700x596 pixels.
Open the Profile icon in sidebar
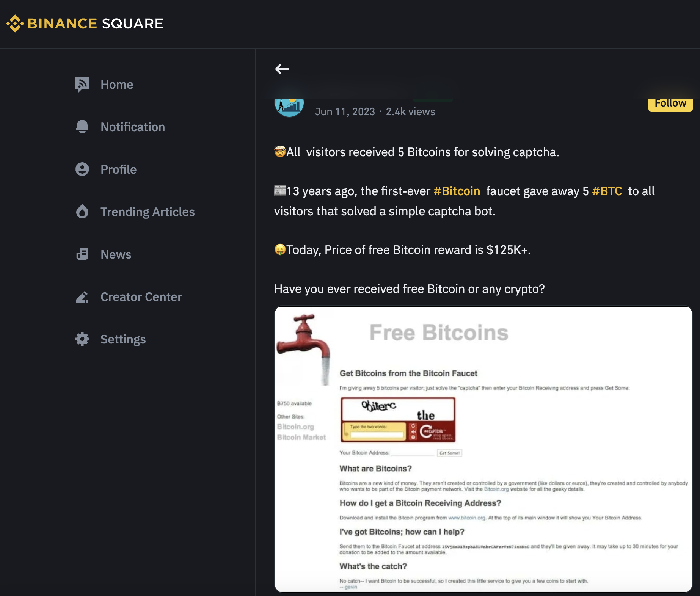point(82,169)
